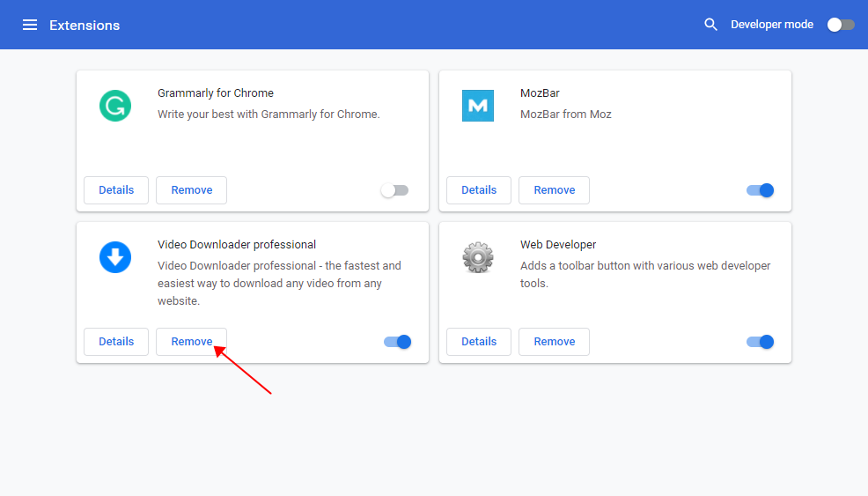
Task: Remove Video Downloader professional extension
Action: point(191,342)
